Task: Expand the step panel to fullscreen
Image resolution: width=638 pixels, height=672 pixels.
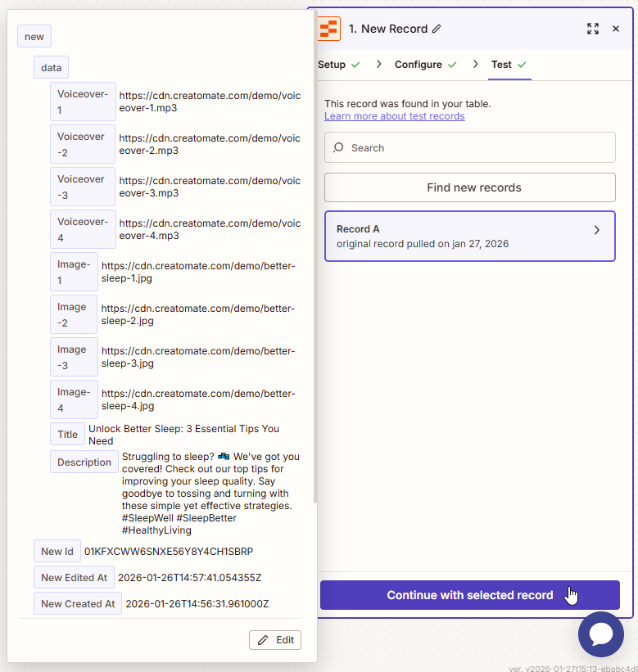Action: click(x=593, y=29)
